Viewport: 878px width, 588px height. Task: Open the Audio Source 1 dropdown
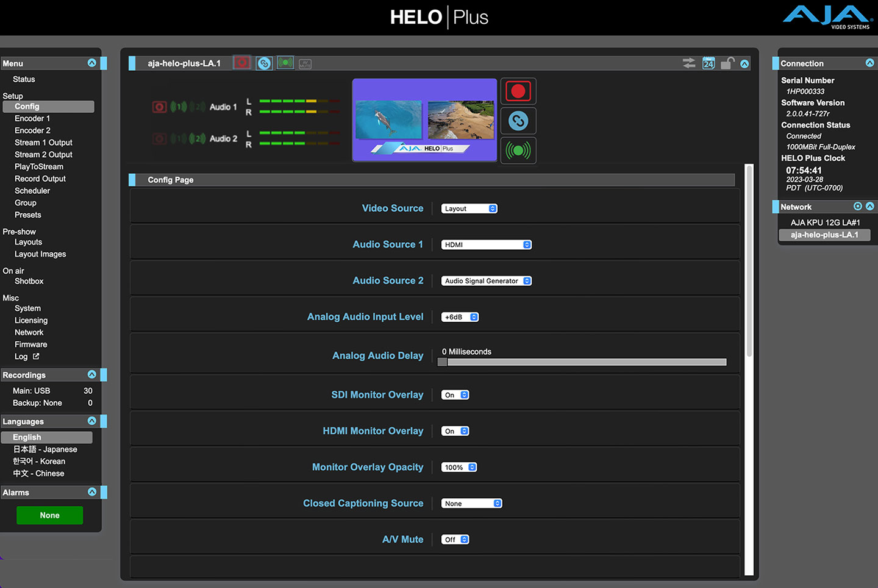pos(487,244)
